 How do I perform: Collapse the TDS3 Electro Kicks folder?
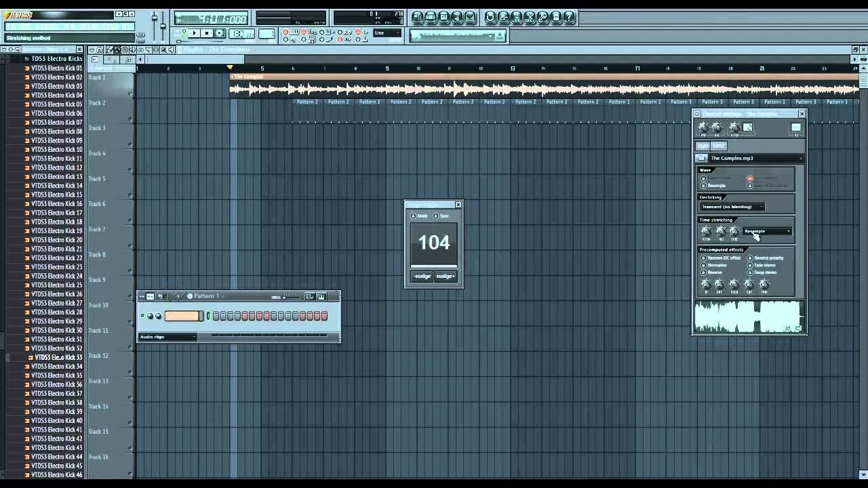pyautogui.click(x=54, y=59)
